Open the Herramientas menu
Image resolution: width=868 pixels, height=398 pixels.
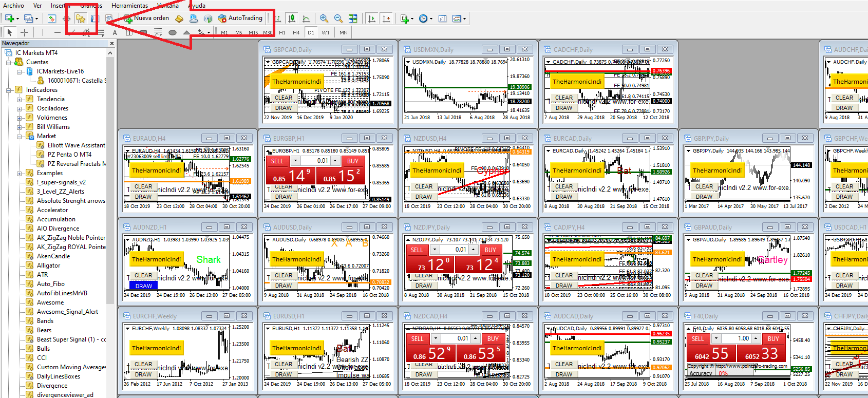129,6
